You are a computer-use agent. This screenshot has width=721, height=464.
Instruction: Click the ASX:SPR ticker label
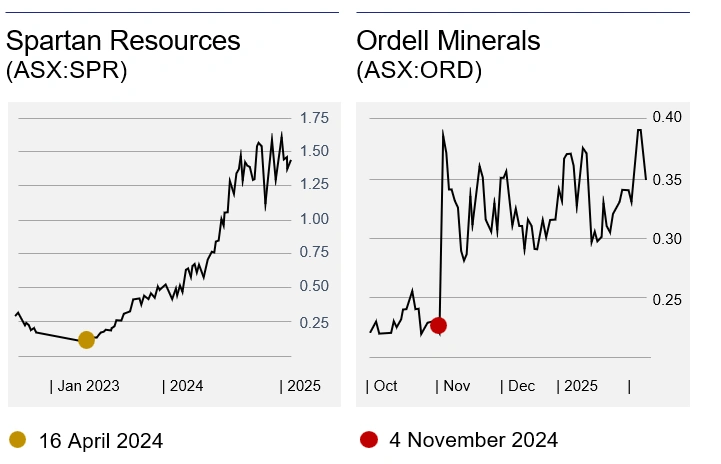pyautogui.click(x=66, y=72)
